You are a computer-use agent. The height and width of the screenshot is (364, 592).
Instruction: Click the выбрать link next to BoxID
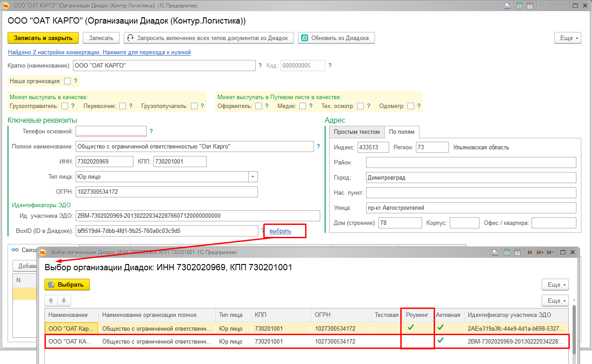click(x=280, y=231)
